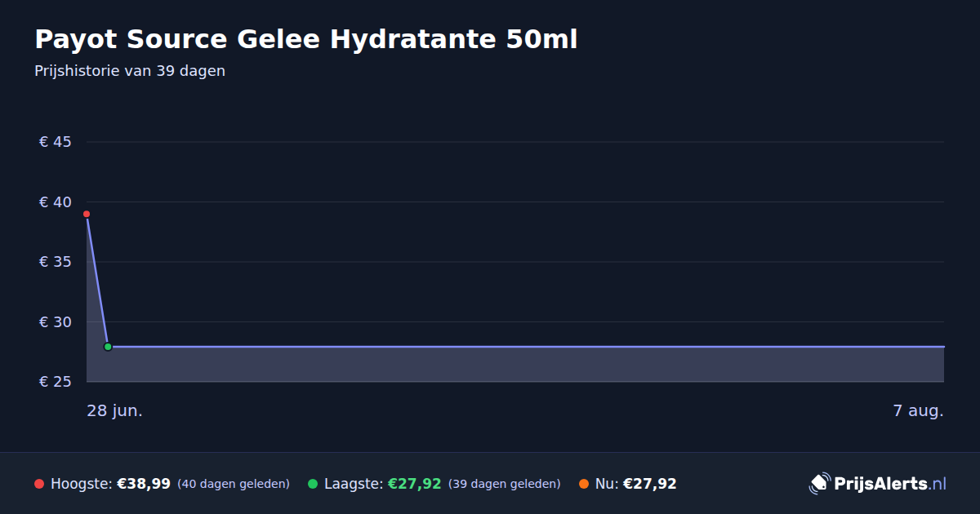Click the € 25 axis label

coord(56,382)
